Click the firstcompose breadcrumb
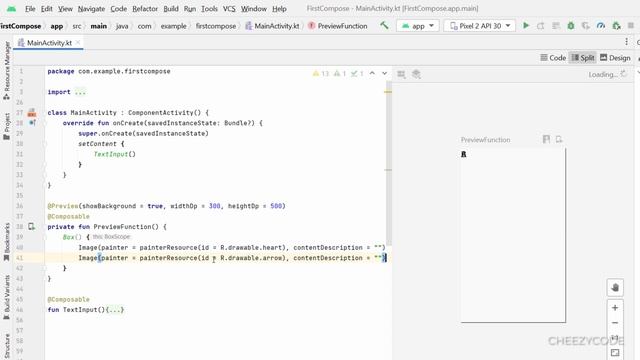Viewport: 640px width, 360px height. [x=216, y=26]
